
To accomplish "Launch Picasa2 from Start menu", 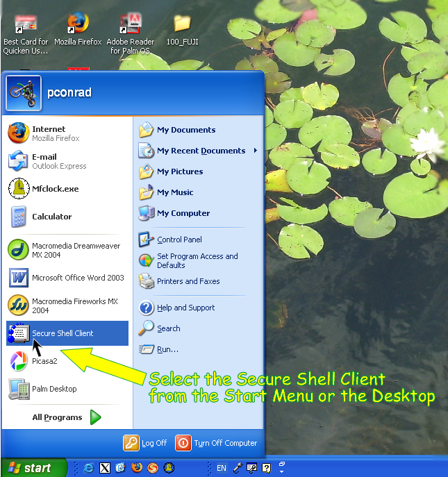I will point(67,361).
